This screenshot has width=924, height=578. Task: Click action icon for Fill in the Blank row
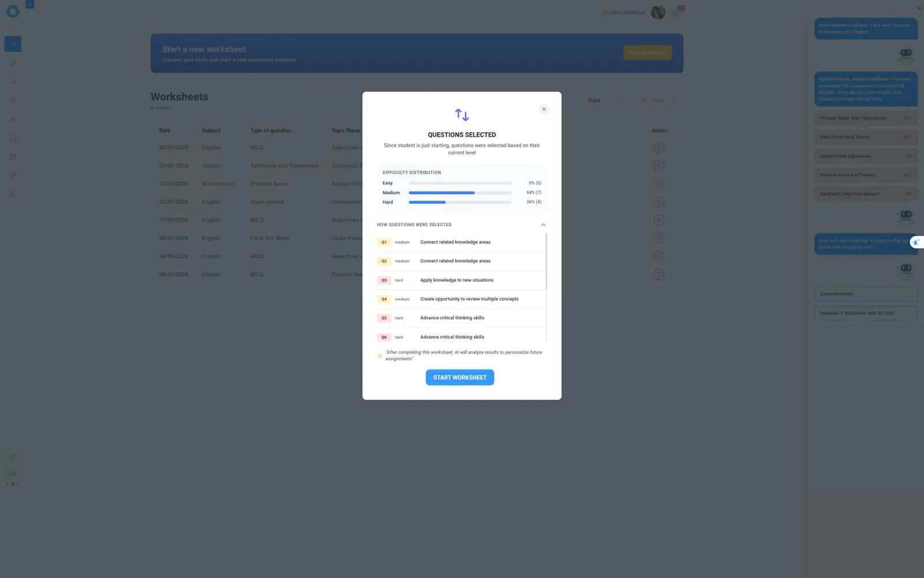click(658, 238)
